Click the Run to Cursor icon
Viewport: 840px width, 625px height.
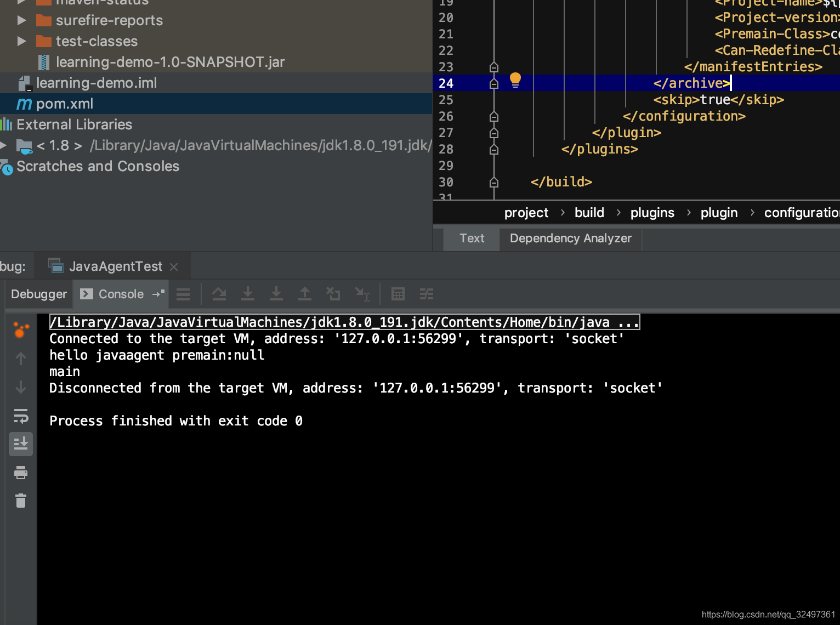[362, 294]
